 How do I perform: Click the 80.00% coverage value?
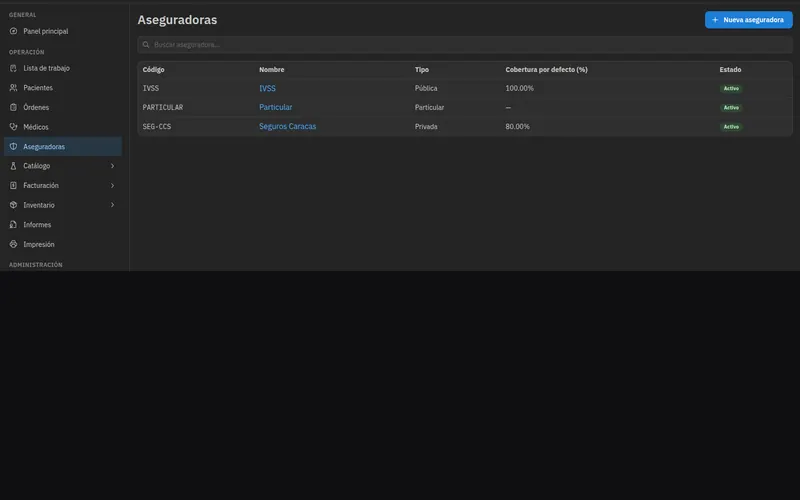click(x=517, y=127)
